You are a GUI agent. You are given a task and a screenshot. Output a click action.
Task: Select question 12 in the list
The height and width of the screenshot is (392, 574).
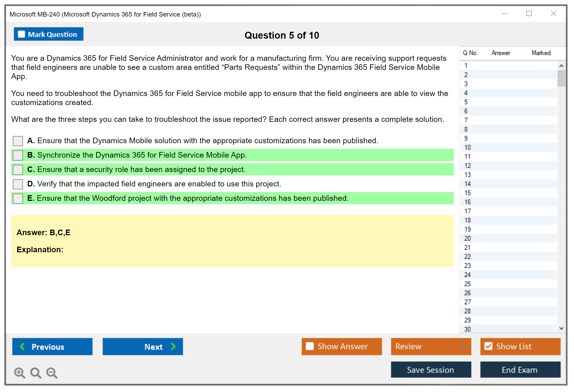(x=467, y=166)
